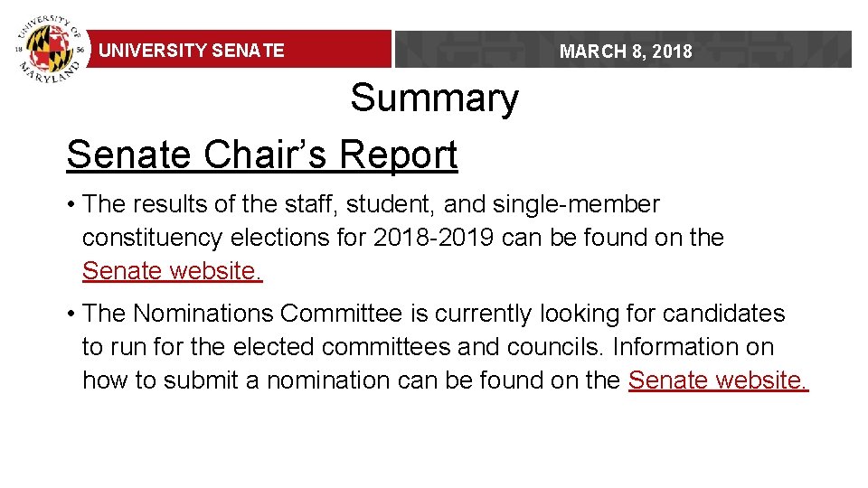Click the text 2018-2019 in first bullet
Screen dimensions: 868x488
(x=433, y=238)
